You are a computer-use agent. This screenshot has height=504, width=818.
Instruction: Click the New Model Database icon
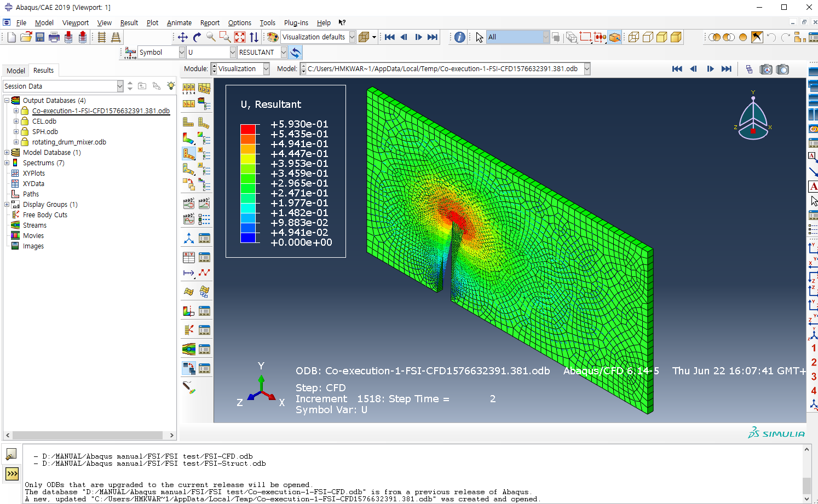point(11,37)
